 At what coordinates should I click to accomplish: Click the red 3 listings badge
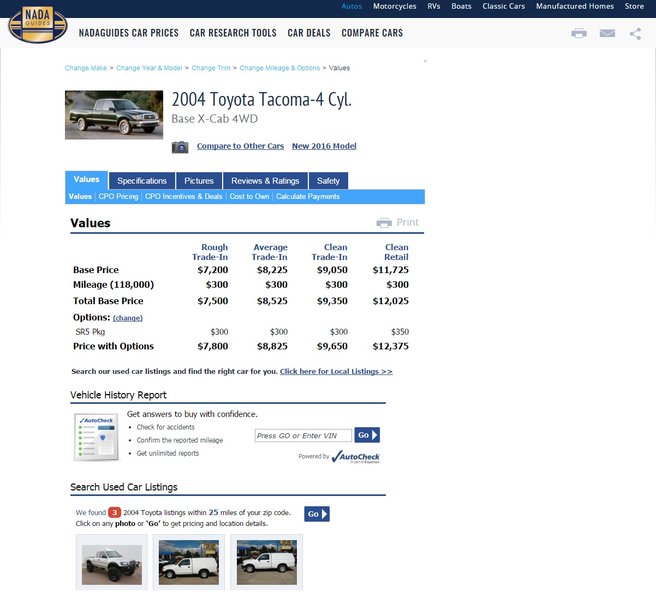point(114,512)
